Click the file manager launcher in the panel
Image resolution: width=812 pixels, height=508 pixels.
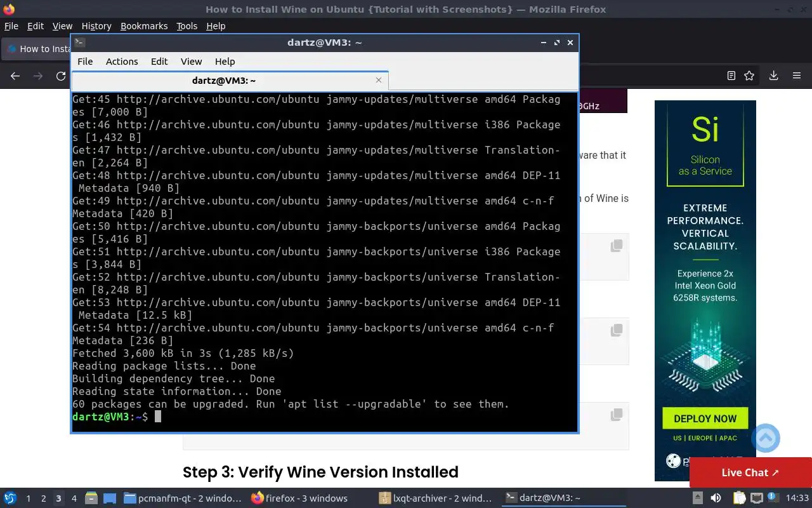pos(91,498)
